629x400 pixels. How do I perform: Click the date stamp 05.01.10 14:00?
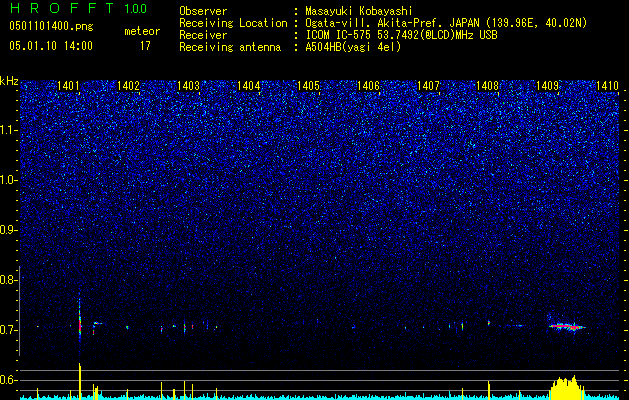51,46
